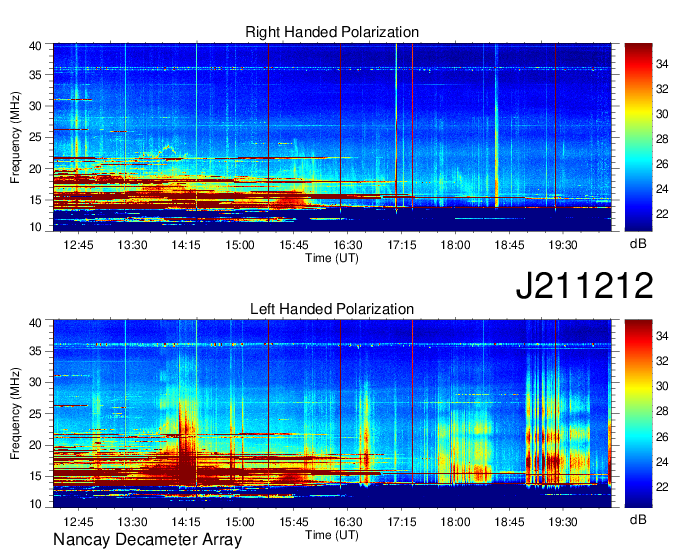Viewport: 680px width, 552px height.
Task: Click "14:15" tick on Right Handed time axis
Action: 186,245
